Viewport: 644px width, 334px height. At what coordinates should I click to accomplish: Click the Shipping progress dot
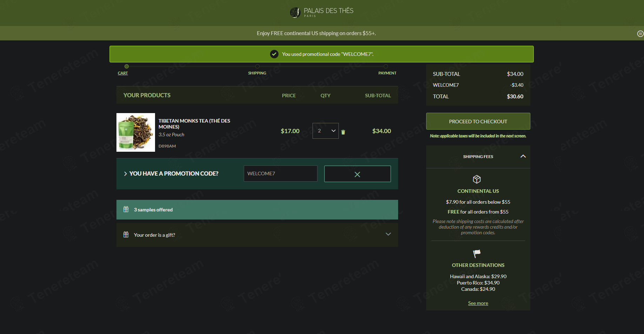click(257, 66)
